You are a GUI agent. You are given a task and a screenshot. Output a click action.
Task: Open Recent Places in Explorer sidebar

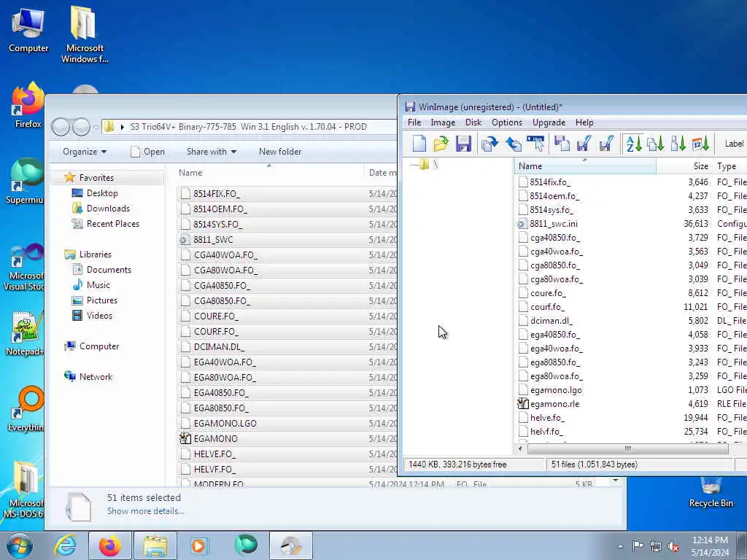pyautogui.click(x=112, y=223)
